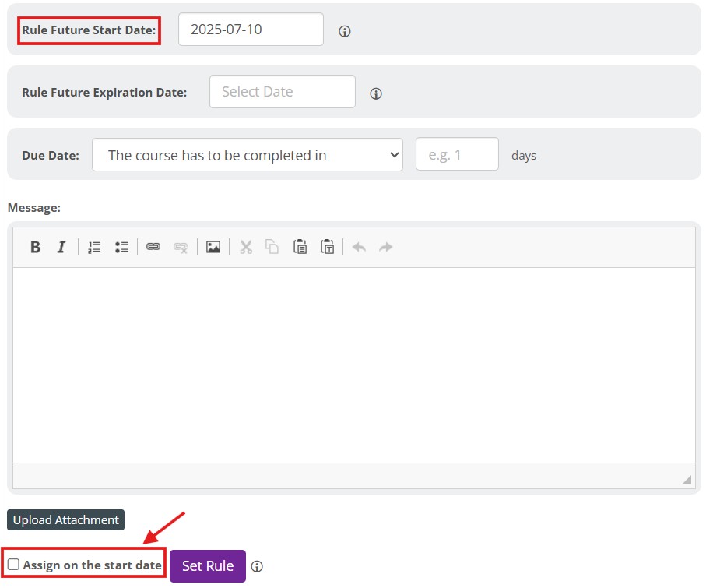Open info icon beside Rule Future Expiration Date
The width and height of the screenshot is (706, 588).
[x=376, y=93]
